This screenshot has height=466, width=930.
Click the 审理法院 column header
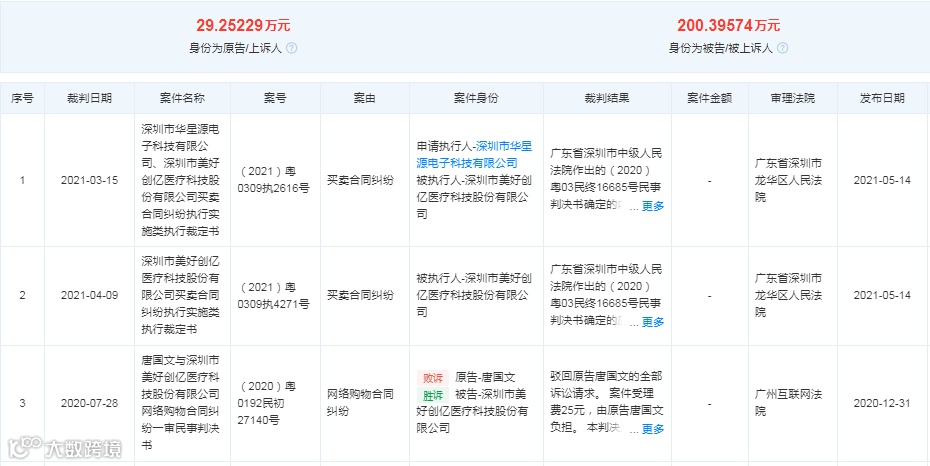pyautogui.click(x=793, y=98)
